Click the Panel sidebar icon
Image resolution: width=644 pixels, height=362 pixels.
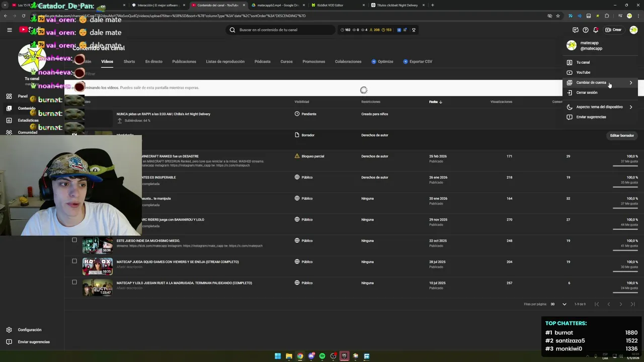(x=9, y=96)
